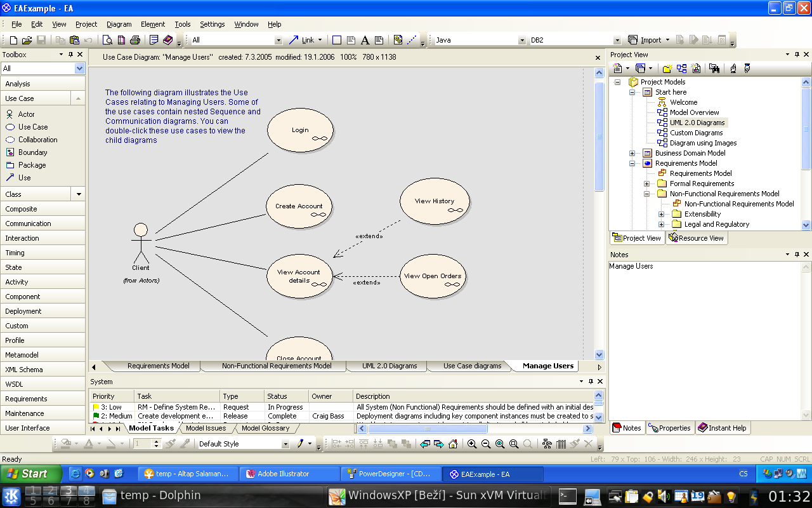Click the New Element icon in Project View
Viewport: 812px width, 508px height.
[696, 68]
